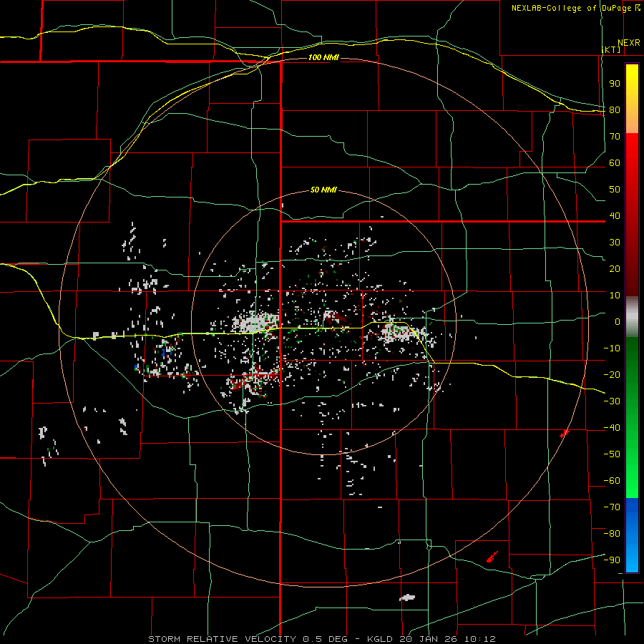Click the 100 NMI range ring label
The height and width of the screenshot is (644, 644).
tap(323, 57)
